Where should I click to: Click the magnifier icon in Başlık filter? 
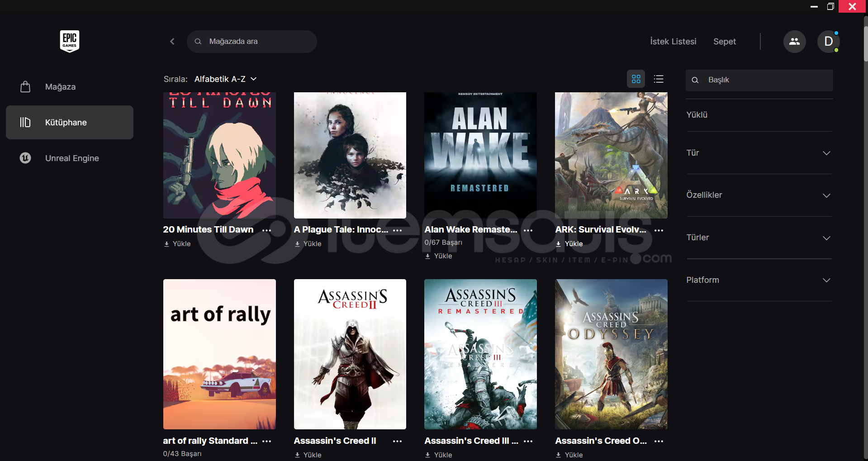(695, 80)
